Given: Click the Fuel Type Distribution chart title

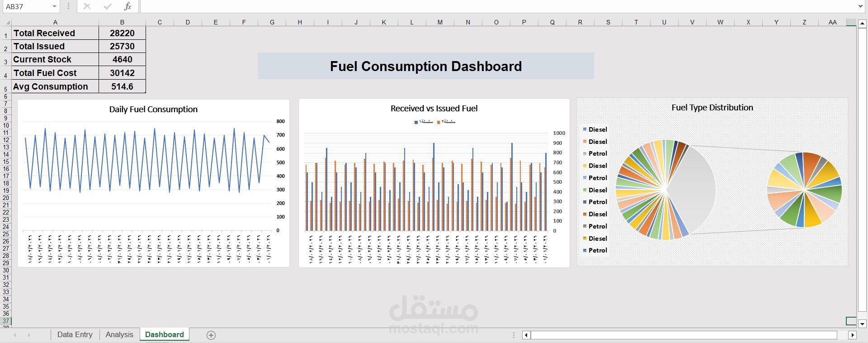Looking at the screenshot, I should click(x=712, y=107).
